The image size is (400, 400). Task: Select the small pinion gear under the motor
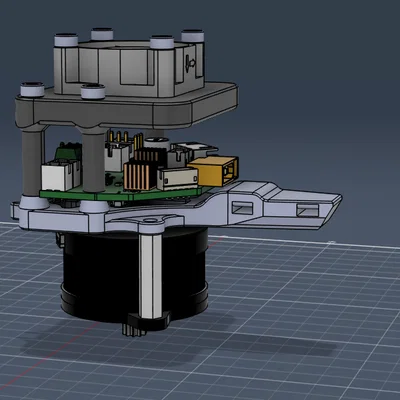[x=133, y=330]
